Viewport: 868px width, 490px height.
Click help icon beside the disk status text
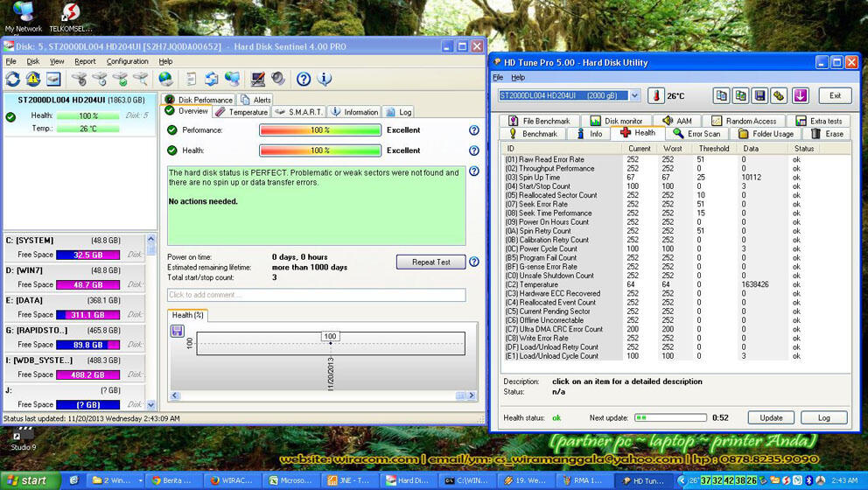474,171
